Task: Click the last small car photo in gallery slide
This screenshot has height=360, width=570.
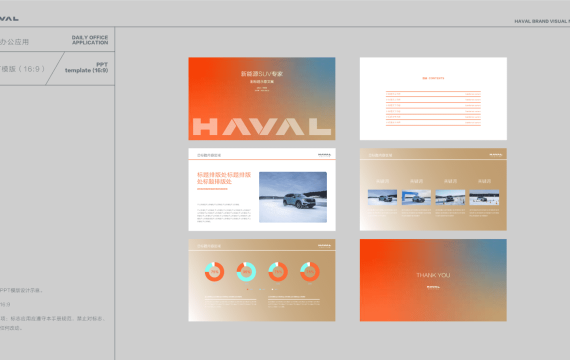Action: (x=484, y=197)
